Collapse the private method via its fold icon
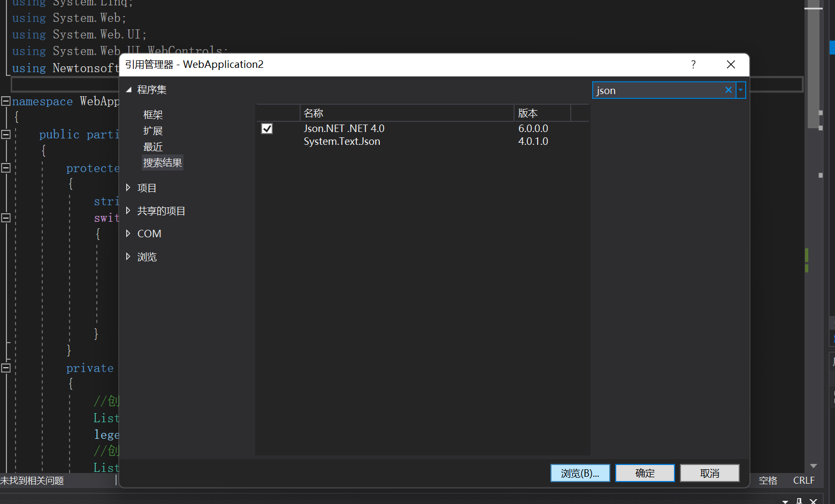This screenshot has width=835, height=504. tap(5, 368)
